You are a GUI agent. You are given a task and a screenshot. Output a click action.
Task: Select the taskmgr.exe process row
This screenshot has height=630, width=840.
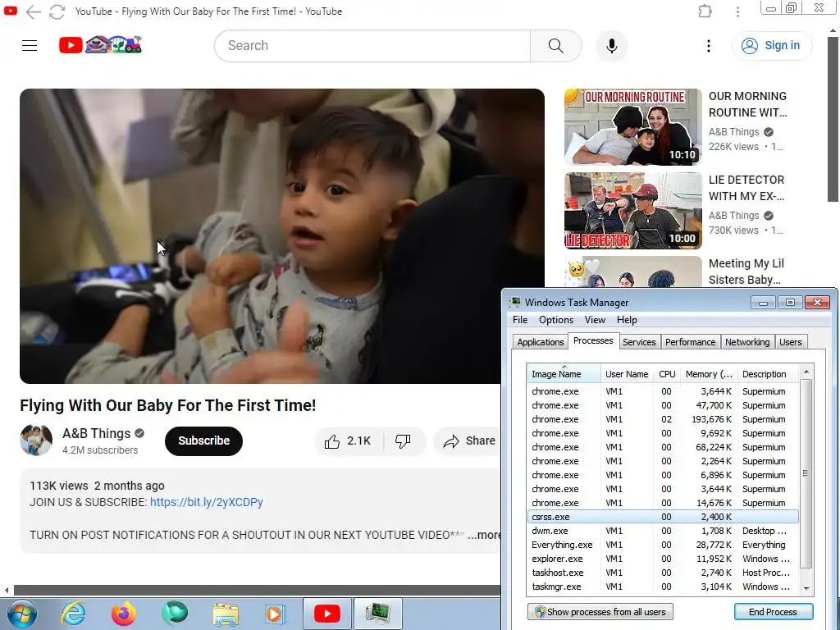coord(663,587)
